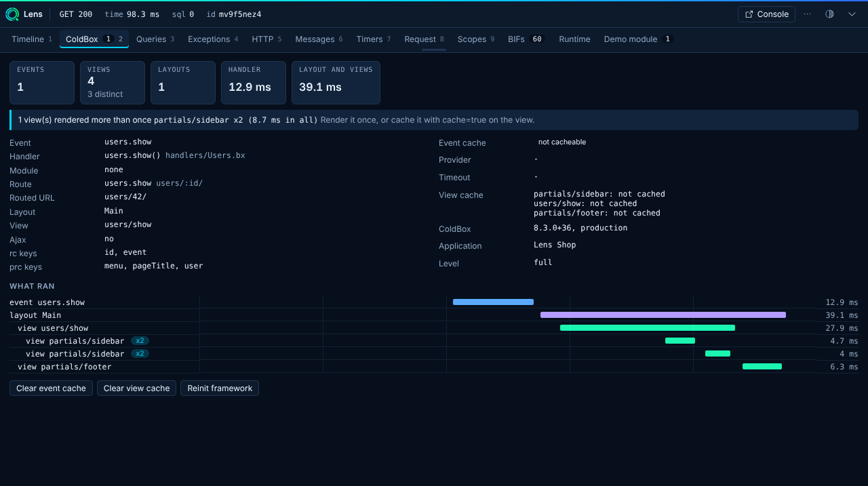Open the Messages tab
The image size is (868, 486).
click(x=319, y=39)
